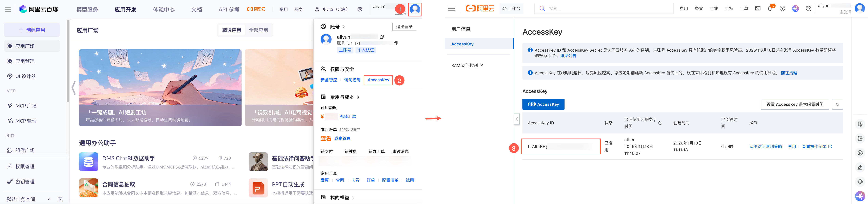Click the AI assistant icon in the right console header

pyautogui.click(x=795, y=9)
